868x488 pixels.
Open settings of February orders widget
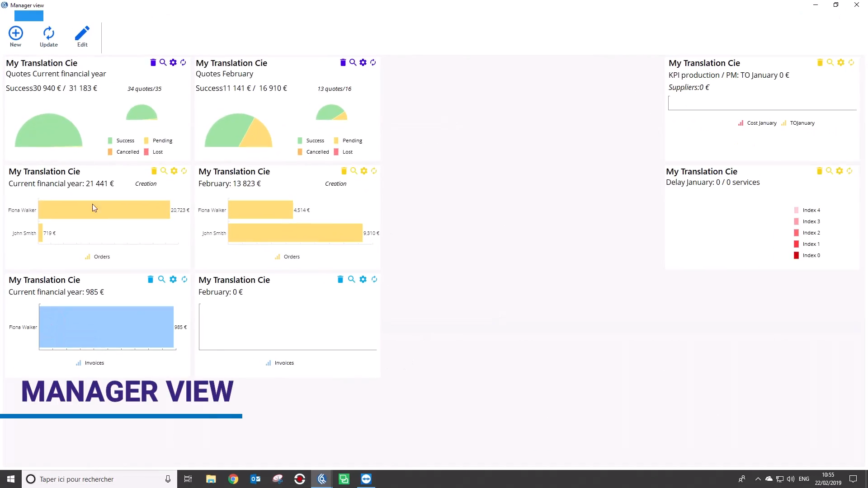click(x=364, y=171)
